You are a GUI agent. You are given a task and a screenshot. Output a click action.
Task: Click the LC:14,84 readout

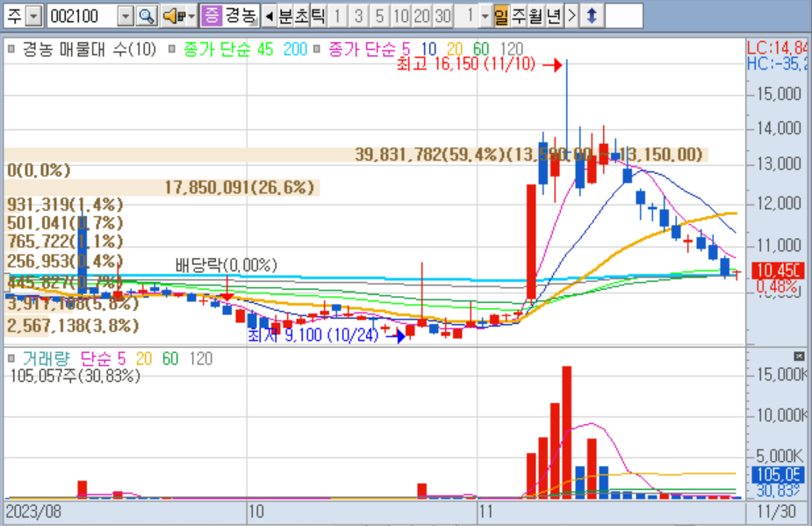pyautogui.click(x=776, y=48)
